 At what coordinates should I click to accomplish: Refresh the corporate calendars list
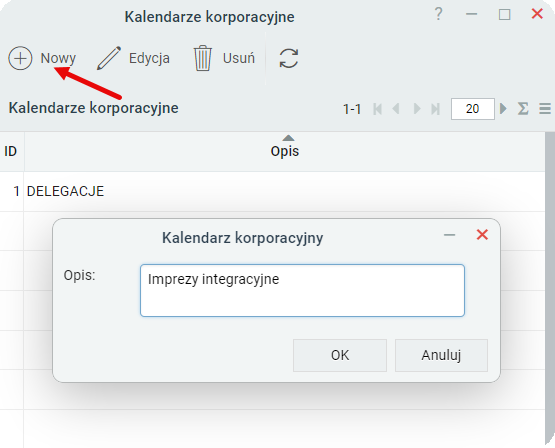[x=289, y=58]
